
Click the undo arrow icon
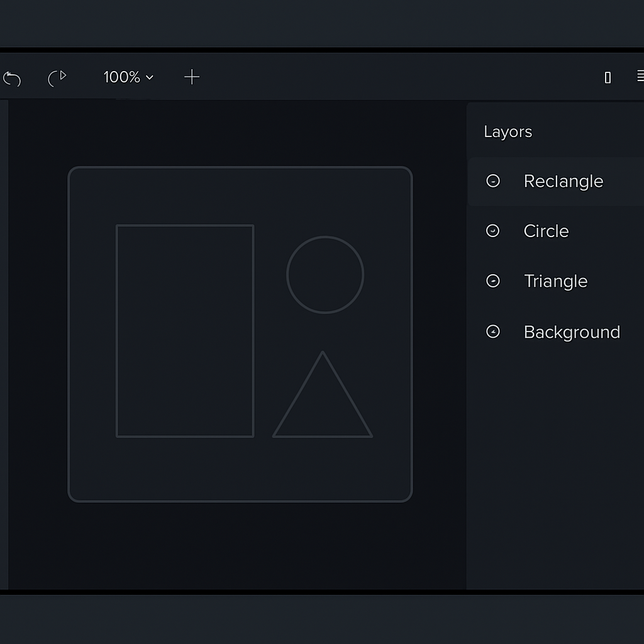click(11, 79)
